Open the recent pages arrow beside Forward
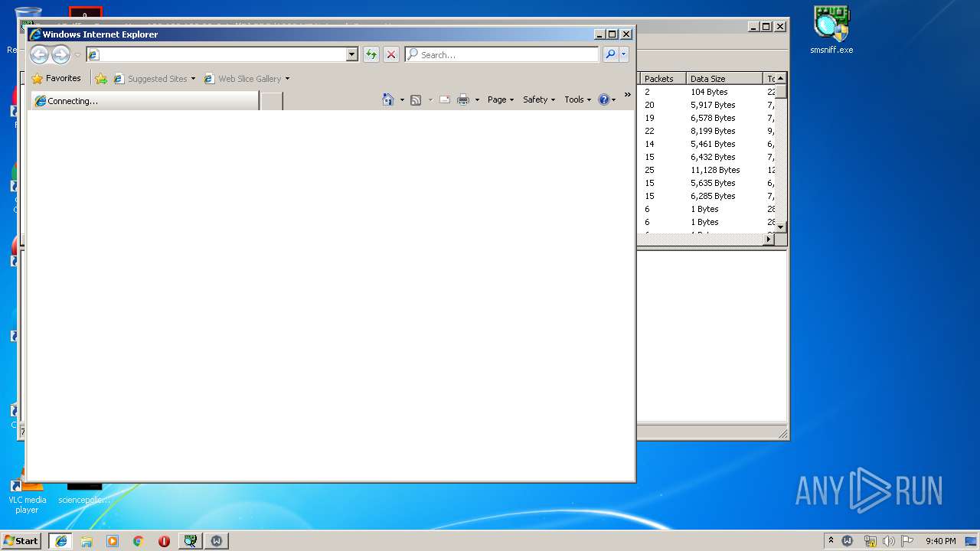This screenshot has width=980, height=551. [x=77, y=55]
